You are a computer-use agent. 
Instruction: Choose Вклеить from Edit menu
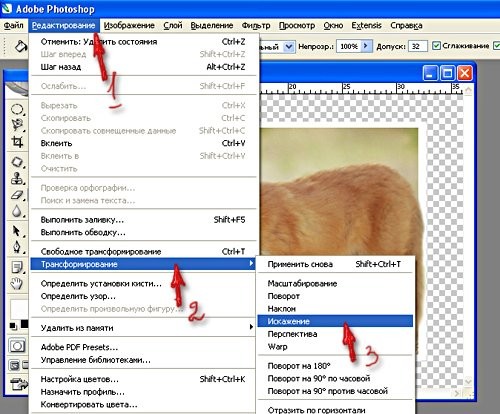(x=144, y=143)
